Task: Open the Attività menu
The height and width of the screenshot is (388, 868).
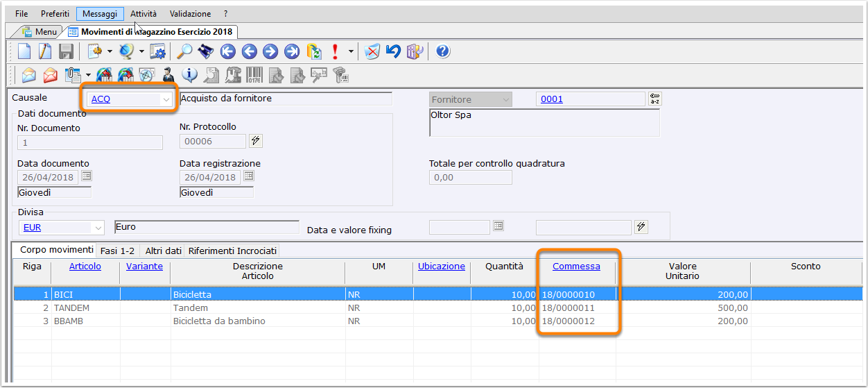Action: (x=144, y=14)
